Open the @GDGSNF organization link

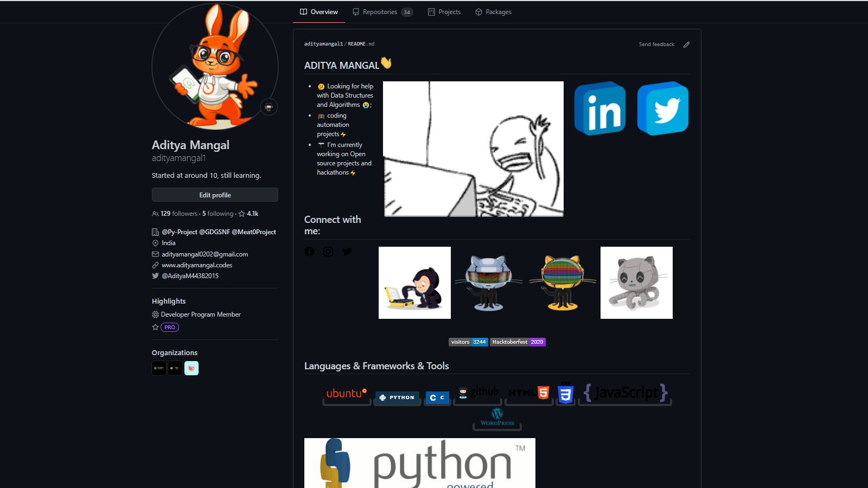click(214, 232)
